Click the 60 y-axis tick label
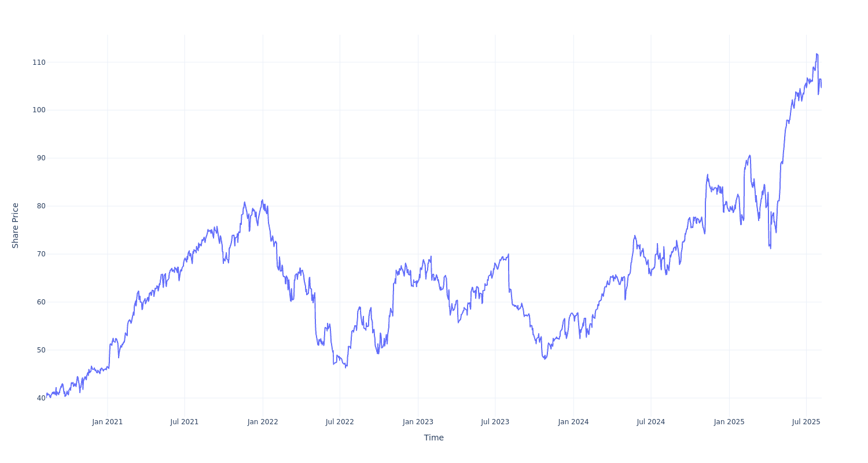This screenshot has height=463, width=868. [41, 302]
